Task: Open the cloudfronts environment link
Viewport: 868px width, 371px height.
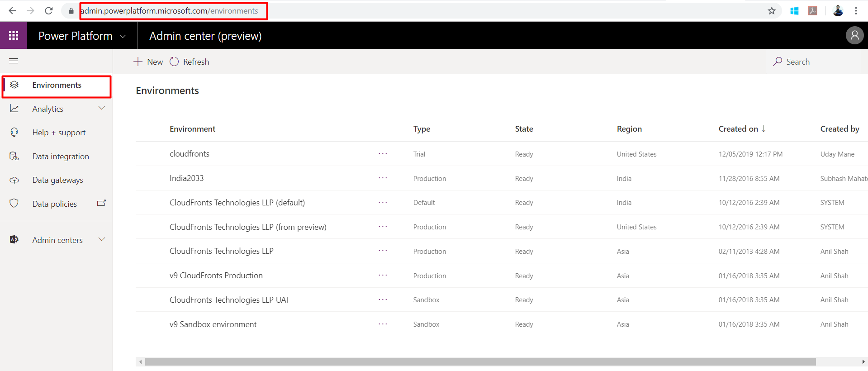Action: [x=190, y=154]
